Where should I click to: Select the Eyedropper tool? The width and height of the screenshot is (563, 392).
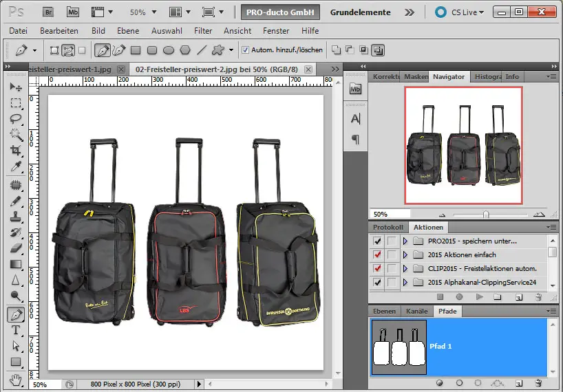pyautogui.click(x=15, y=166)
